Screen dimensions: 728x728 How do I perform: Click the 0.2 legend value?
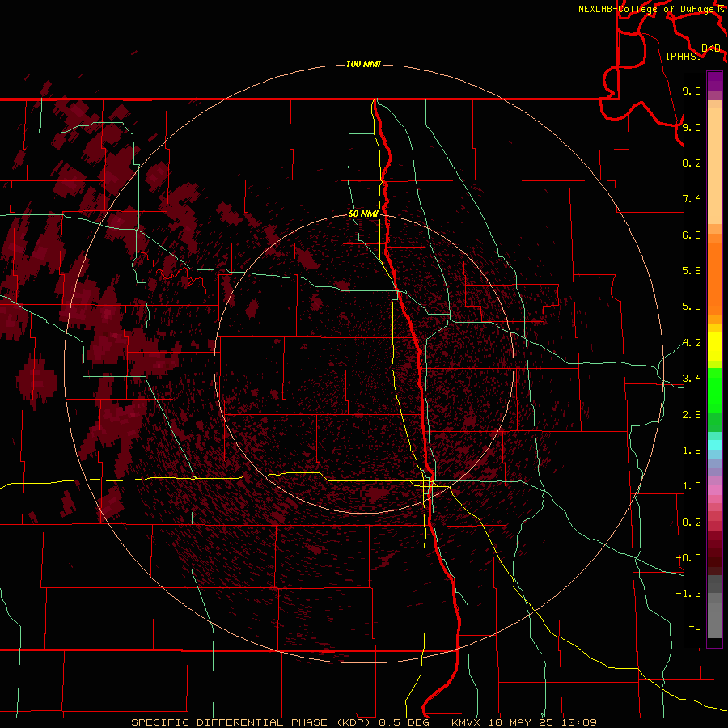692,523
